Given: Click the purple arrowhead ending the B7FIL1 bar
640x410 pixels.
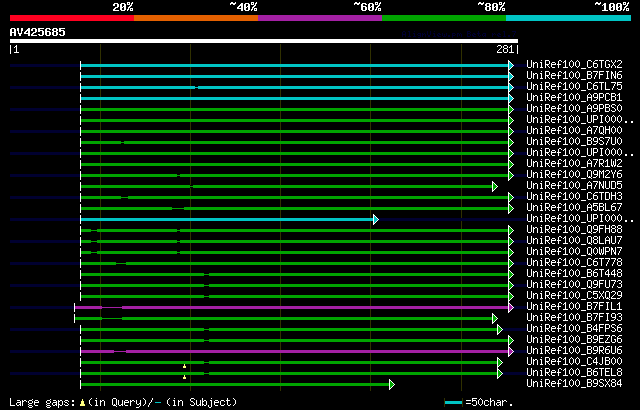Looking at the screenshot, I should [510, 307].
